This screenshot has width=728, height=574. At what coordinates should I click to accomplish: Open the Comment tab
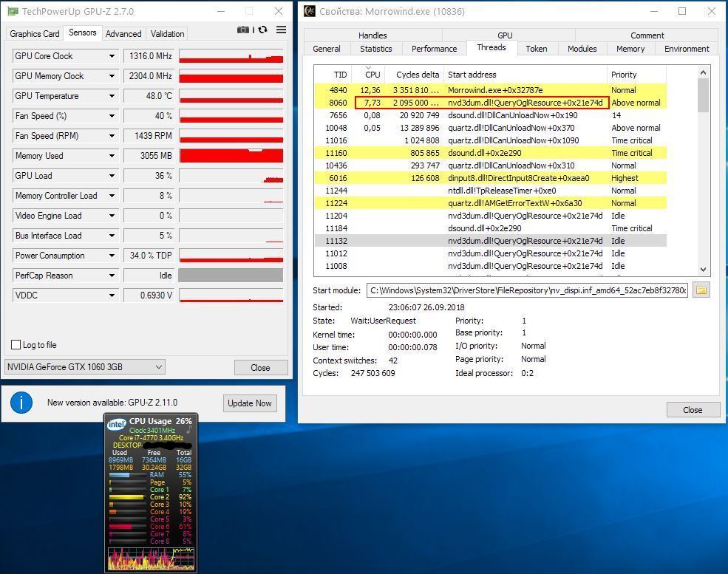point(647,35)
